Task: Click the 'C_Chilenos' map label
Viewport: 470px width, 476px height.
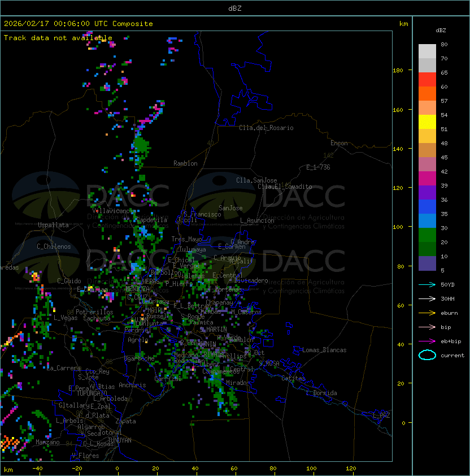Action: click(x=54, y=246)
